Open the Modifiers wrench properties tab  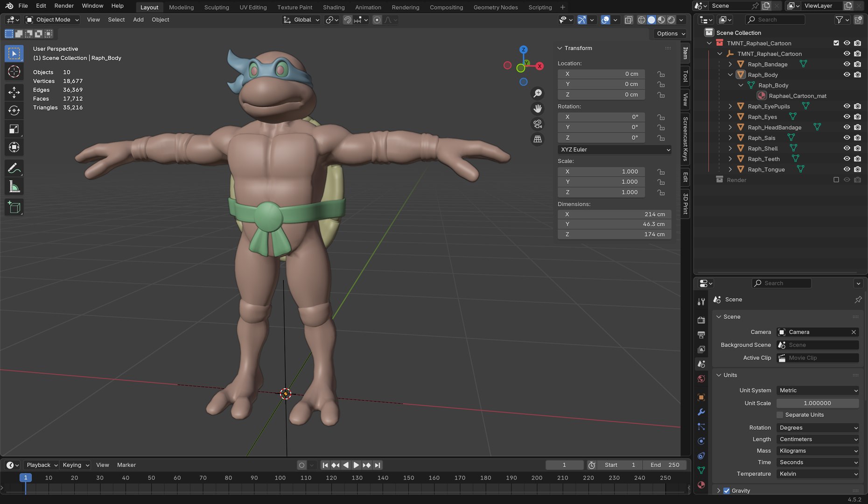click(701, 412)
